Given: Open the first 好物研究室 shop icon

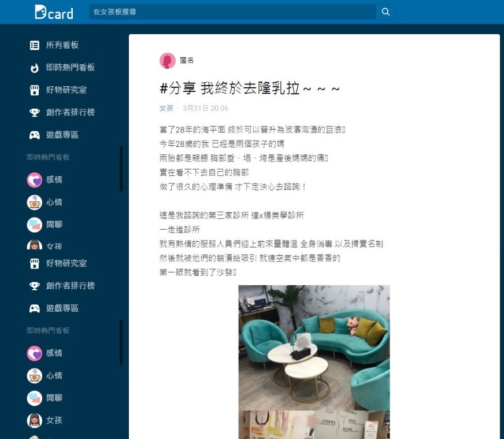Looking at the screenshot, I should click(35, 90).
